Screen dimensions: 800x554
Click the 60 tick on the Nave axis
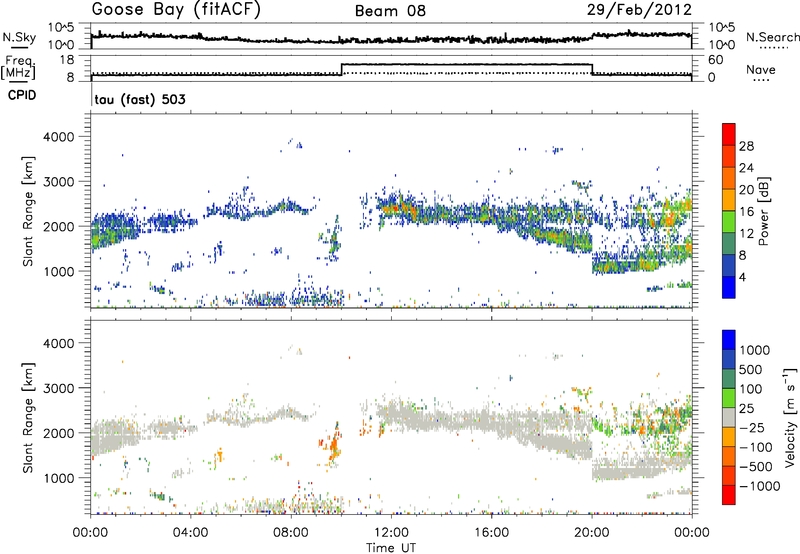[x=716, y=60]
